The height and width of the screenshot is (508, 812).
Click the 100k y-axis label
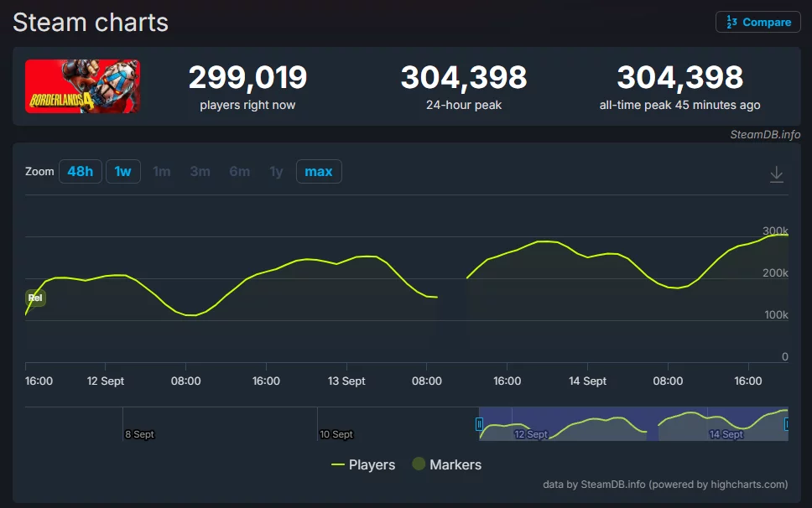pos(776,314)
